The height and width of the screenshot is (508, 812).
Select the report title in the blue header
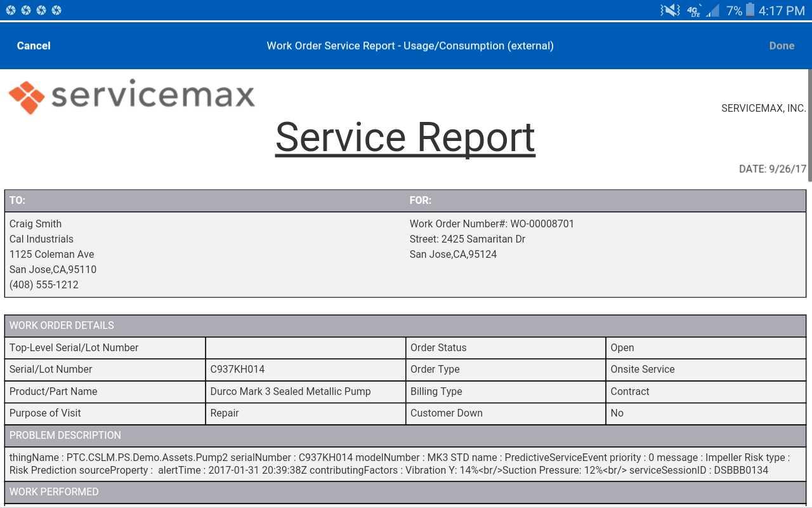410,46
